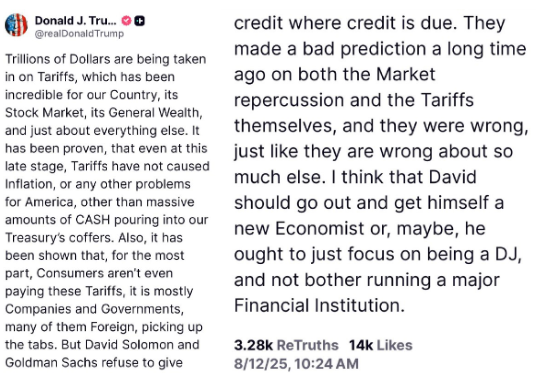This screenshot has width=536, height=380.
Task: Click the 3.28k retruth count number
Action: coord(253,345)
